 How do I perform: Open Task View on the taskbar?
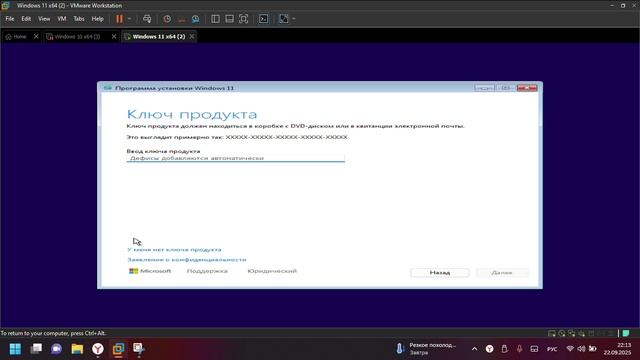point(36,349)
